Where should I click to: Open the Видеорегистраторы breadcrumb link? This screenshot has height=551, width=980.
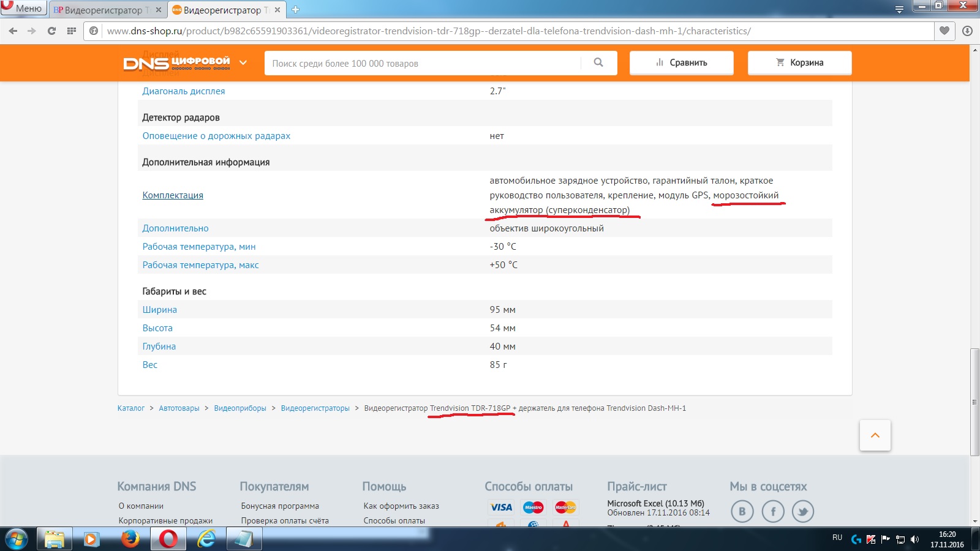click(315, 408)
